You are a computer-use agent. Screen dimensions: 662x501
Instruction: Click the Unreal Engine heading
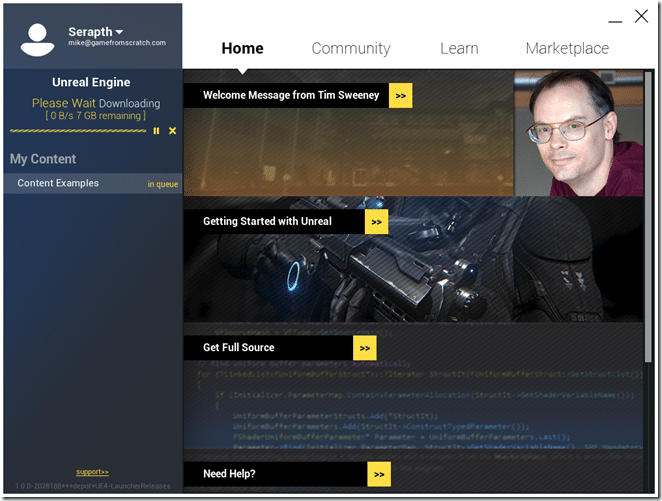[91, 82]
